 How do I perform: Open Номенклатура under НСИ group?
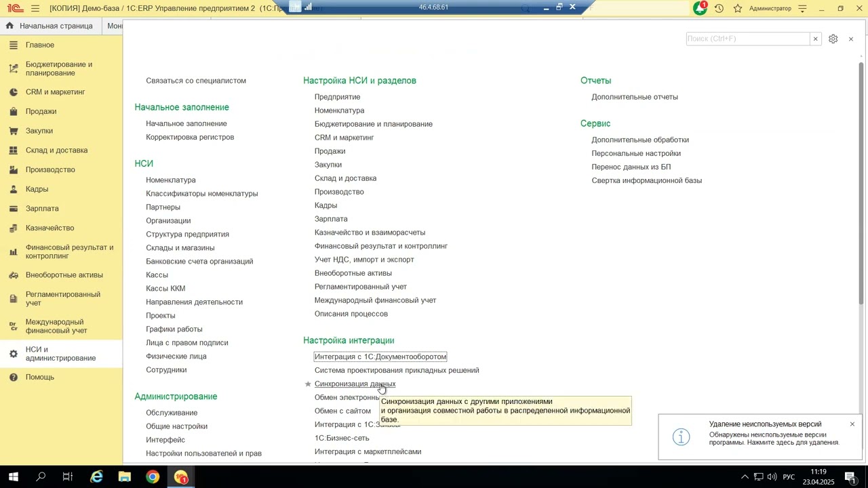pos(171,180)
